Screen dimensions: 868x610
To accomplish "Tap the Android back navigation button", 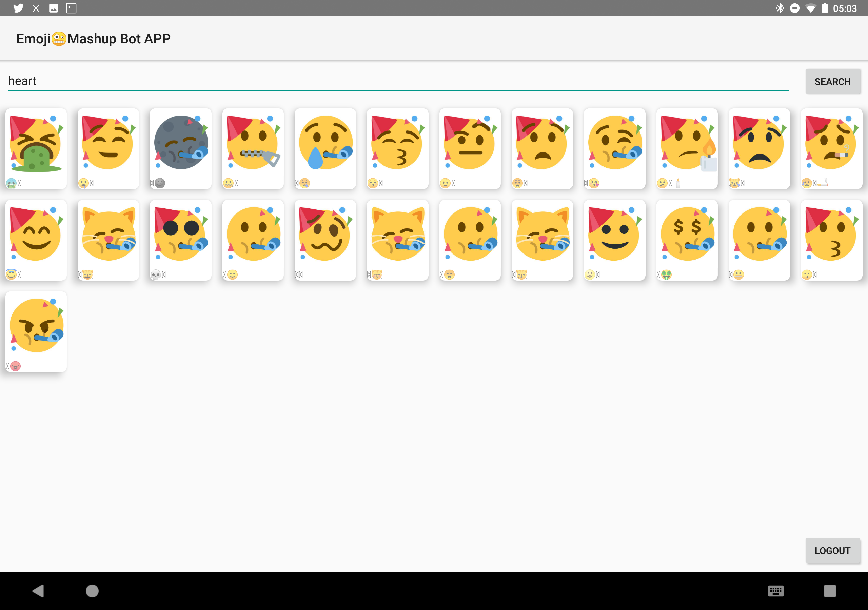I will point(38,590).
